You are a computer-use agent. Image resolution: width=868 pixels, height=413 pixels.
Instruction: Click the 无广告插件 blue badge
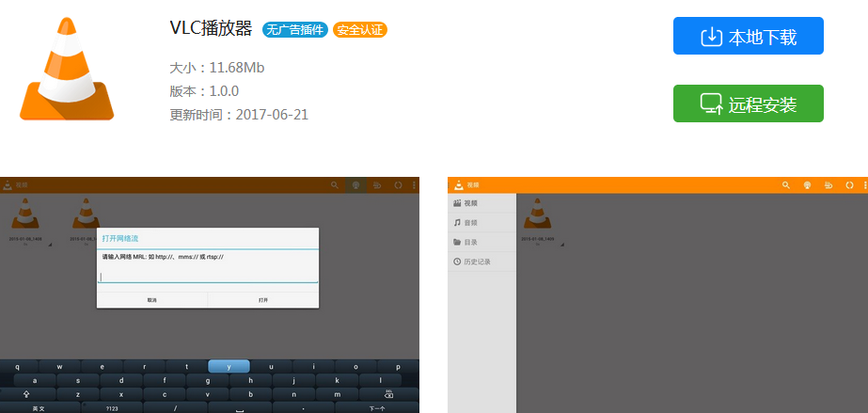(x=295, y=29)
